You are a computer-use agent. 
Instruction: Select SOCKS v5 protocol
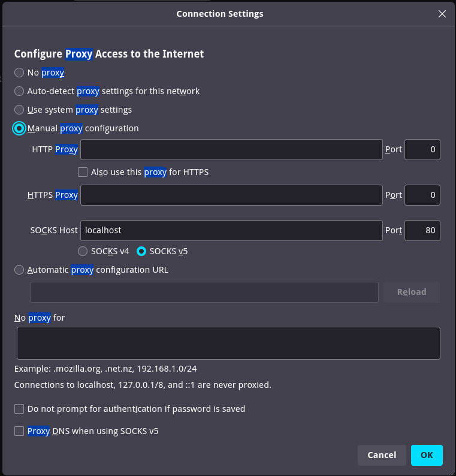click(142, 251)
